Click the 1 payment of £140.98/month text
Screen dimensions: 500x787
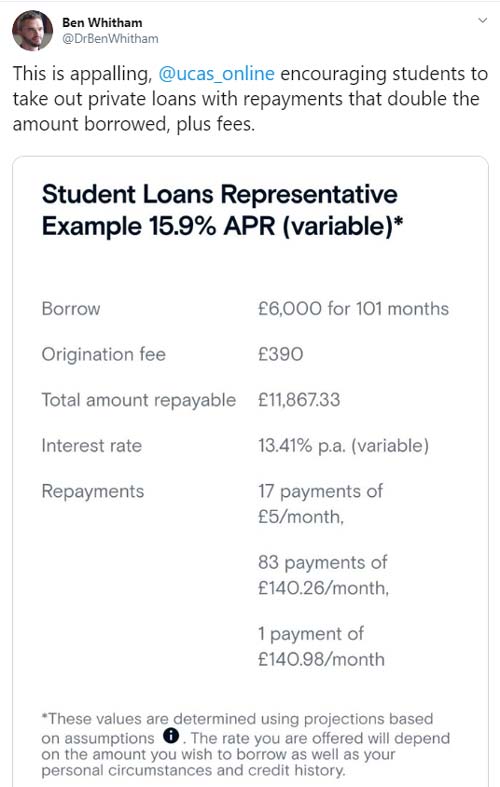pyautogui.click(x=321, y=646)
